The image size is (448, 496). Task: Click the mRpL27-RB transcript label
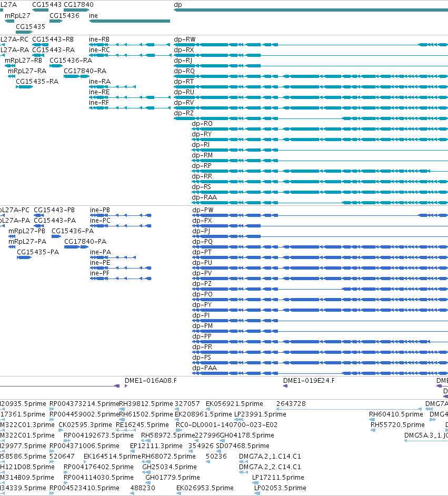tap(23, 61)
